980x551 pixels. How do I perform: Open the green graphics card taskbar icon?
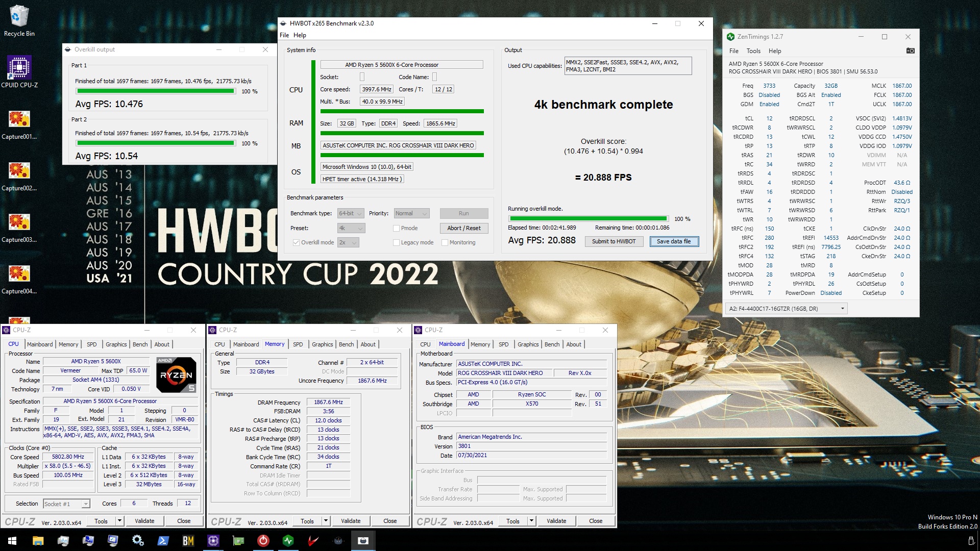(x=238, y=541)
